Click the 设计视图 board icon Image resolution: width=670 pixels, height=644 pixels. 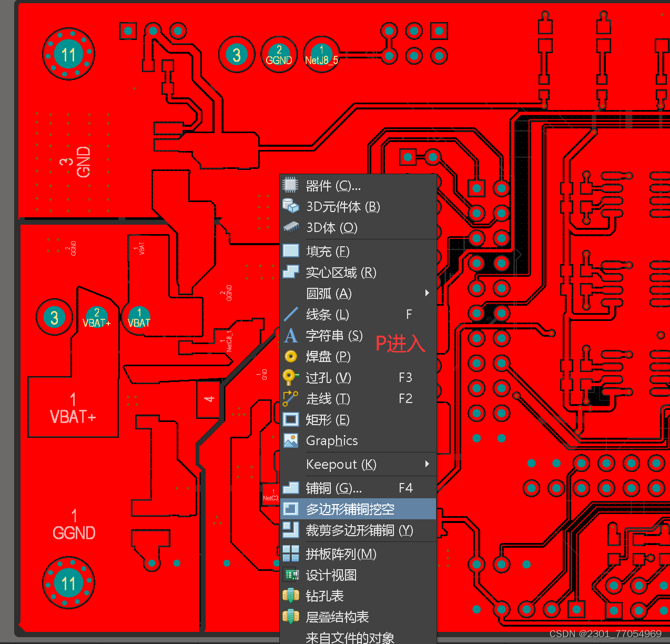(291, 575)
